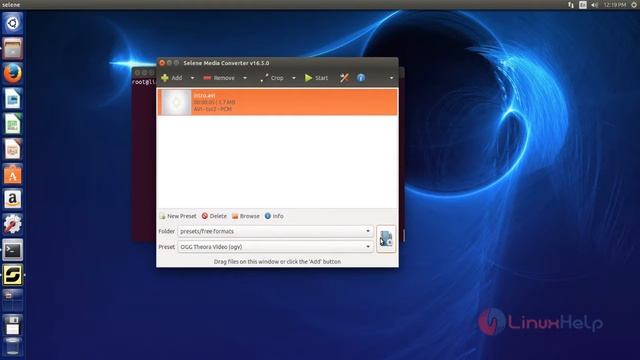Close the Selene Media Converter window
640x360 pixels.
(162, 63)
